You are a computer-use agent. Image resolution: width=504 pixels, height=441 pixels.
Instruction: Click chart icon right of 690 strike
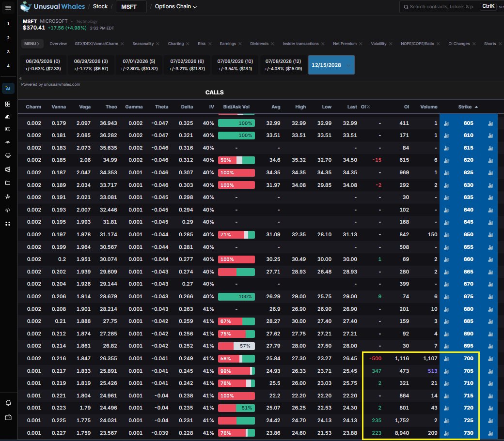pos(490,334)
